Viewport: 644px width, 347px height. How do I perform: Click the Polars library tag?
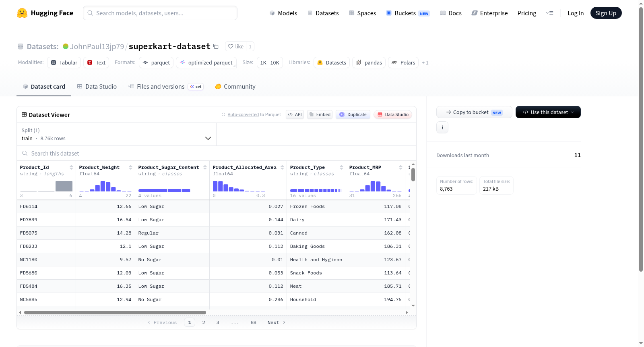(x=403, y=62)
